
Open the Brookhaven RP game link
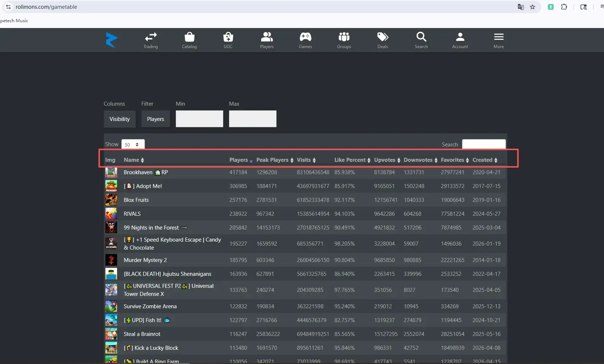[x=146, y=172]
